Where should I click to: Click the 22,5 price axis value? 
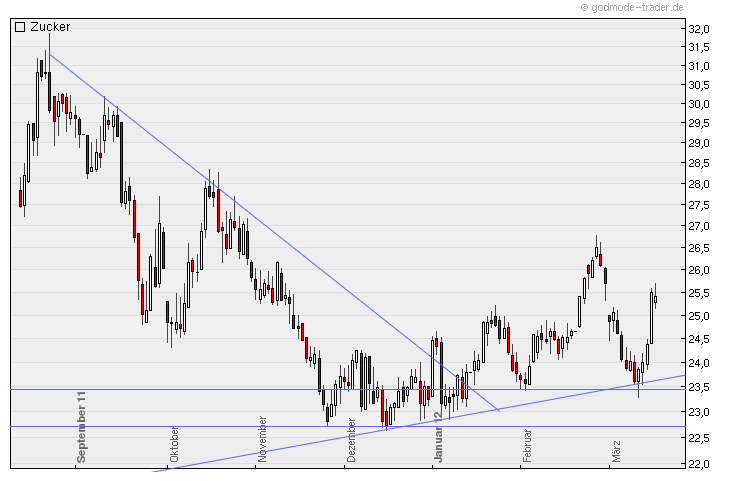(699, 438)
